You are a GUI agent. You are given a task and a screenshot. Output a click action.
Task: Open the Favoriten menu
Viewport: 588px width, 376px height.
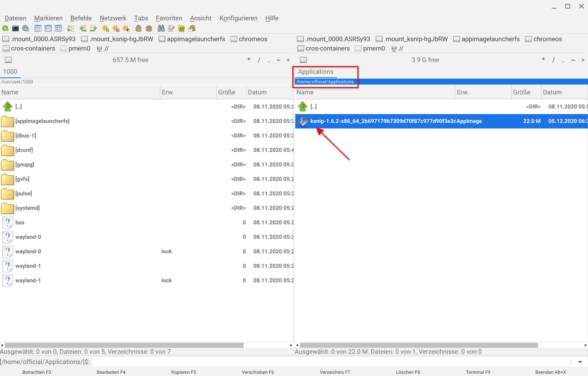tap(169, 18)
